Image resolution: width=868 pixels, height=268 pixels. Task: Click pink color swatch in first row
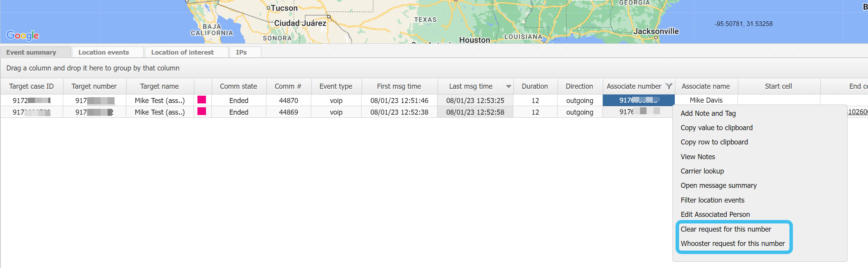pyautogui.click(x=202, y=100)
